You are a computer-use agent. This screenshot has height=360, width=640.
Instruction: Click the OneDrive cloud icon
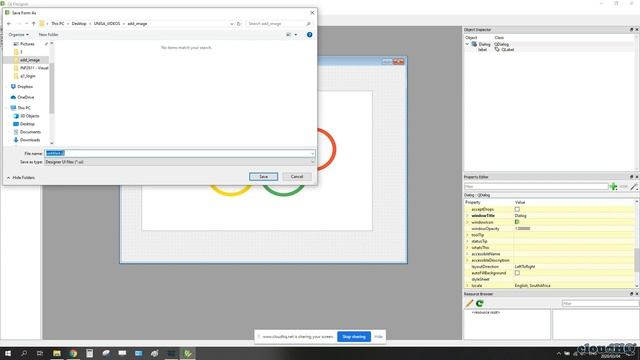[x=13, y=97]
